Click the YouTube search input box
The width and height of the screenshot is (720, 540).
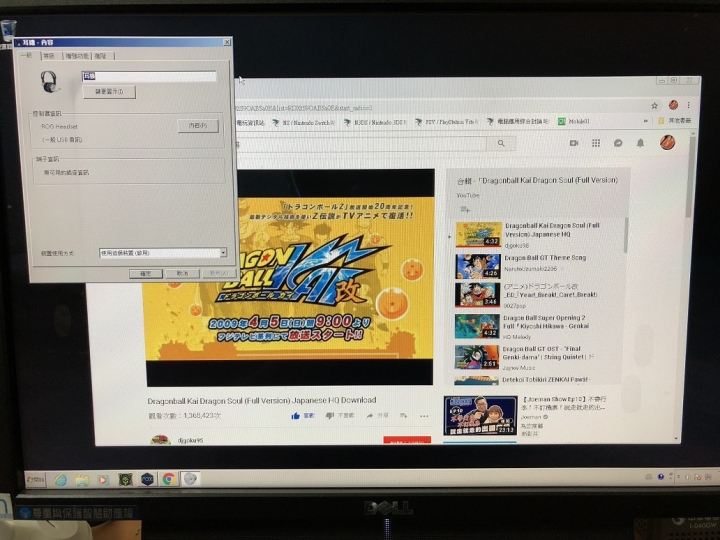pos(360,144)
